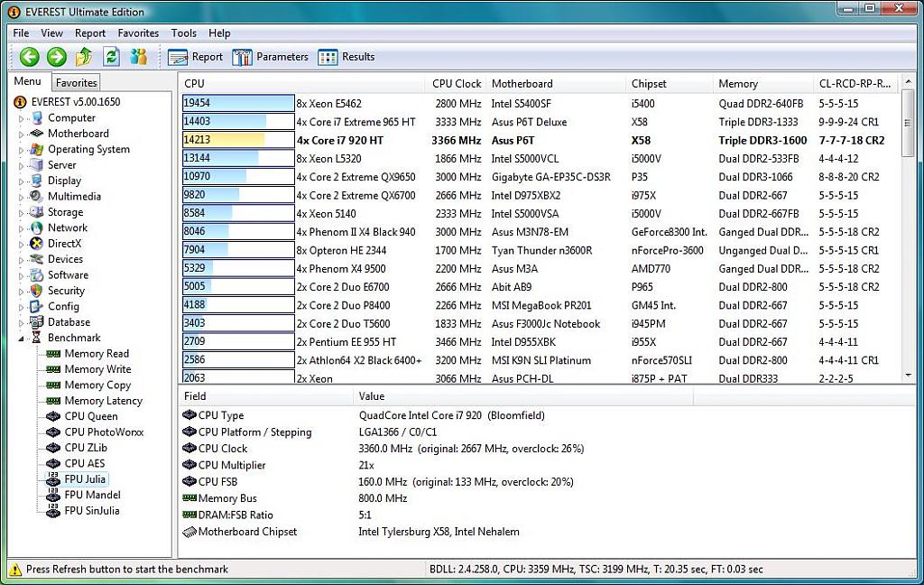This screenshot has width=924, height=585.
Task: Collapse the Benchmark tree node
Action: [x=22, y=339]
